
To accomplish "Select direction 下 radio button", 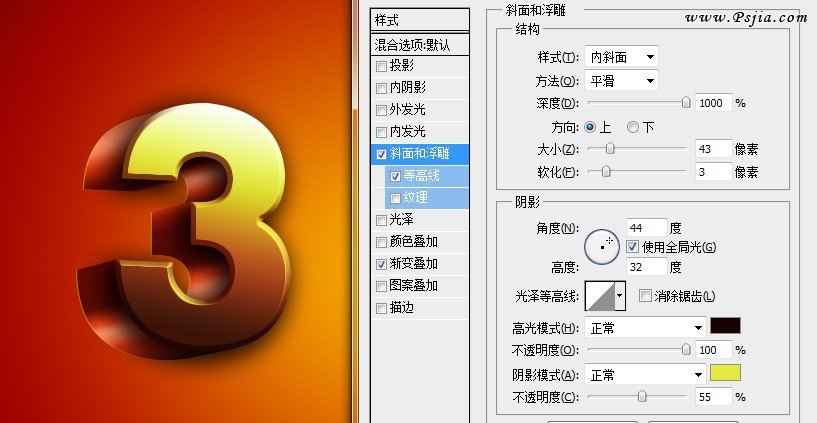I will pos(633,127).
